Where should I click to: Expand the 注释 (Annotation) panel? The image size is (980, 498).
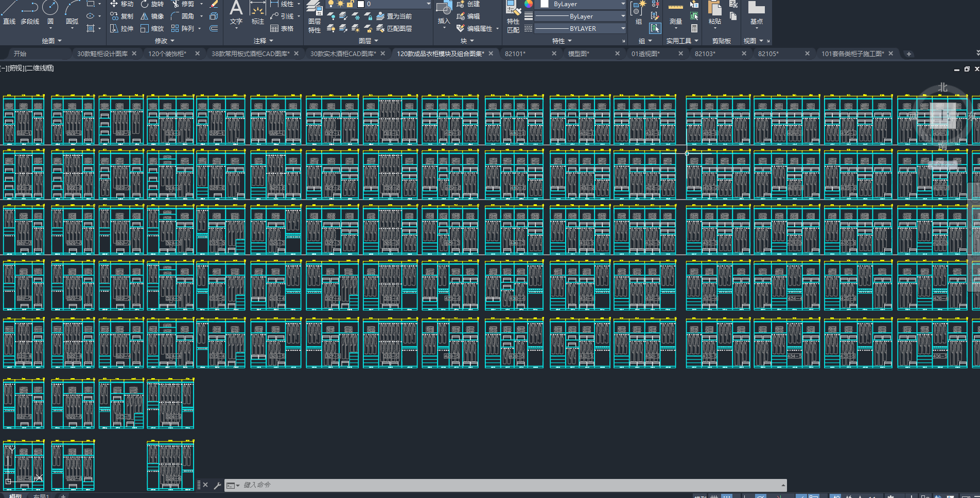264,41
